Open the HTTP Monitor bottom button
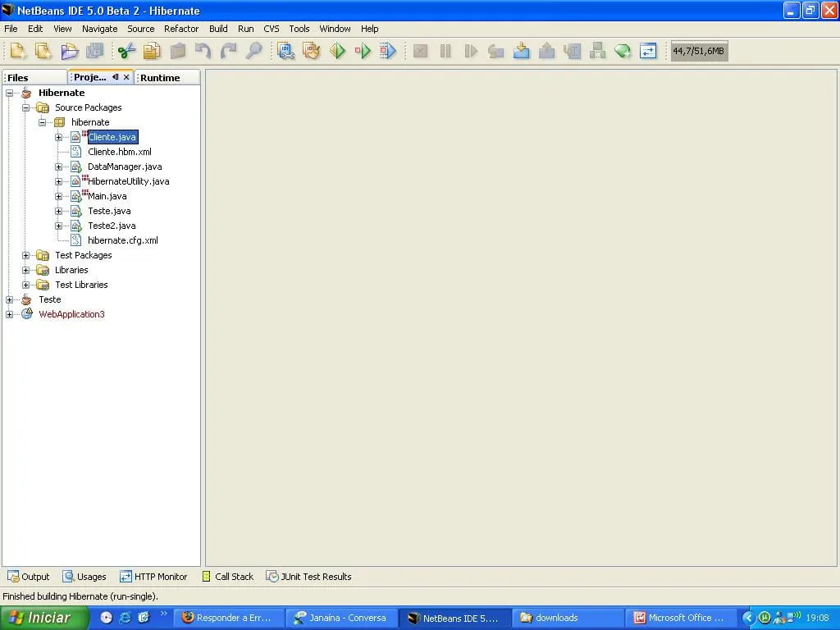 pos(153,577)
